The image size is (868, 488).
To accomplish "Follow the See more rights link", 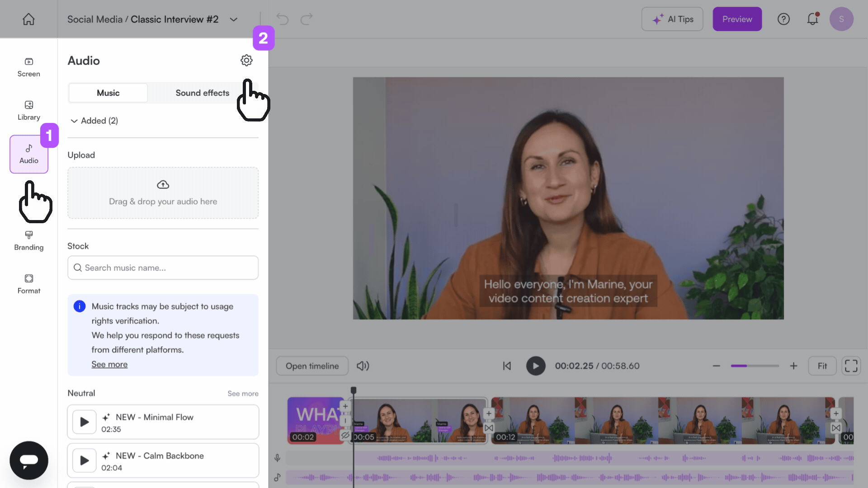I will tap(109, 364).
